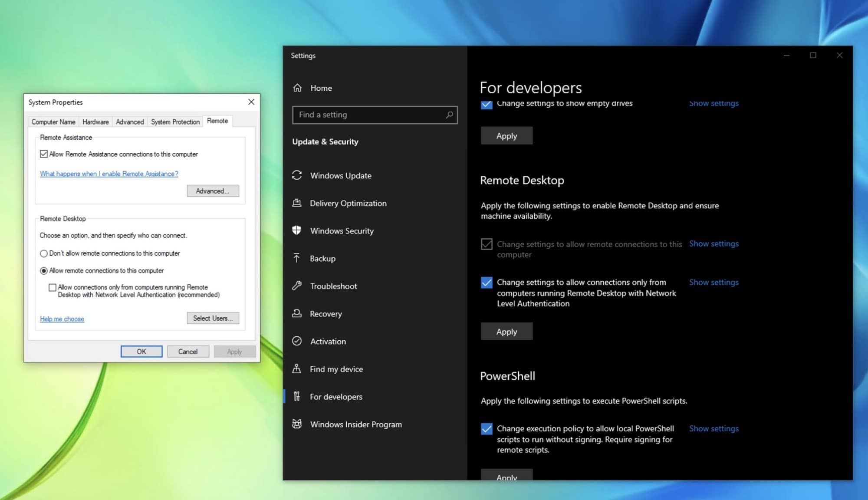
Task: Click the Recovery icon in sidebar
Action: tap(297, 313)
